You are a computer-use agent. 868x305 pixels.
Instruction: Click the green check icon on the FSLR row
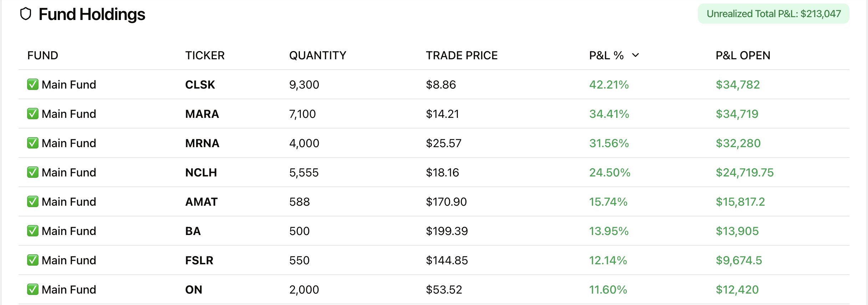point(33,260)
